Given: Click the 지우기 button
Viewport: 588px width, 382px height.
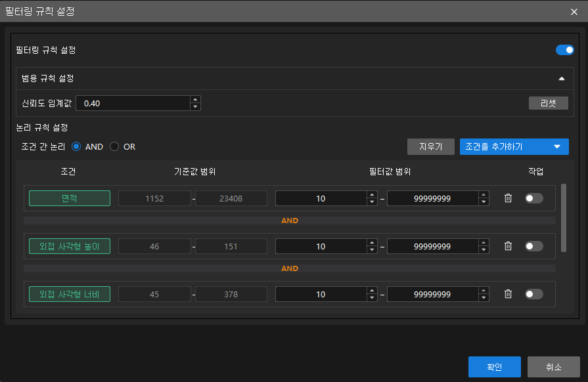Looking at the screenshot, I should (x=431, y=146).
